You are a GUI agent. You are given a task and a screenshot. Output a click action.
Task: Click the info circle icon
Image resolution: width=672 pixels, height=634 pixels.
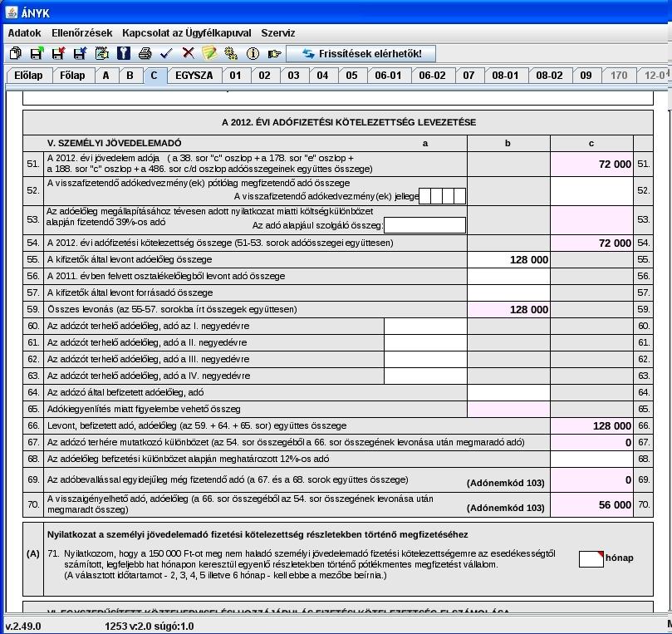coord(253,53)
